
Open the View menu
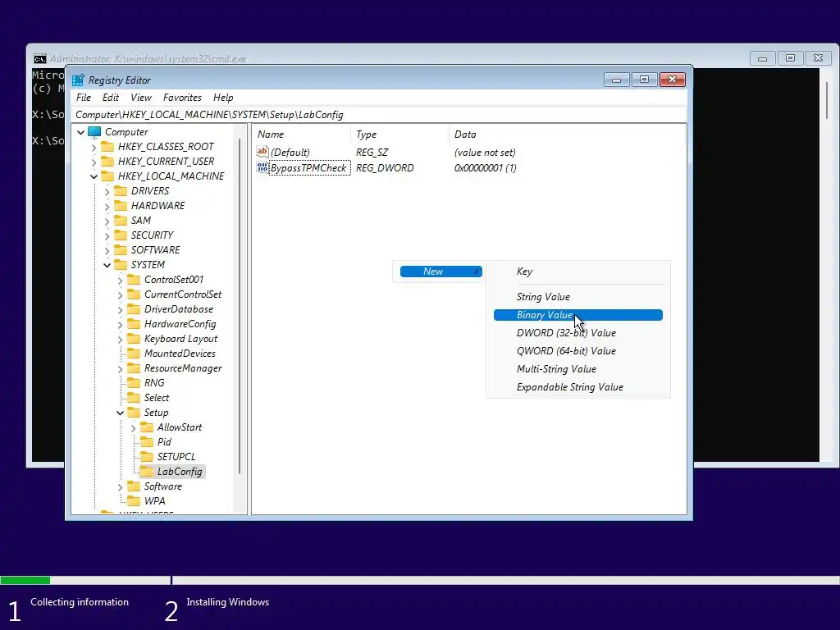[141, 98]
